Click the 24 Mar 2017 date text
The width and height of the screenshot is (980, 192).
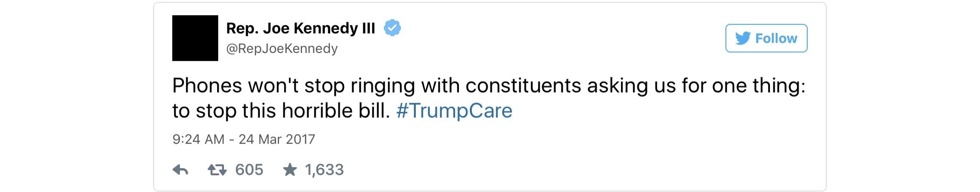[277, 139]
